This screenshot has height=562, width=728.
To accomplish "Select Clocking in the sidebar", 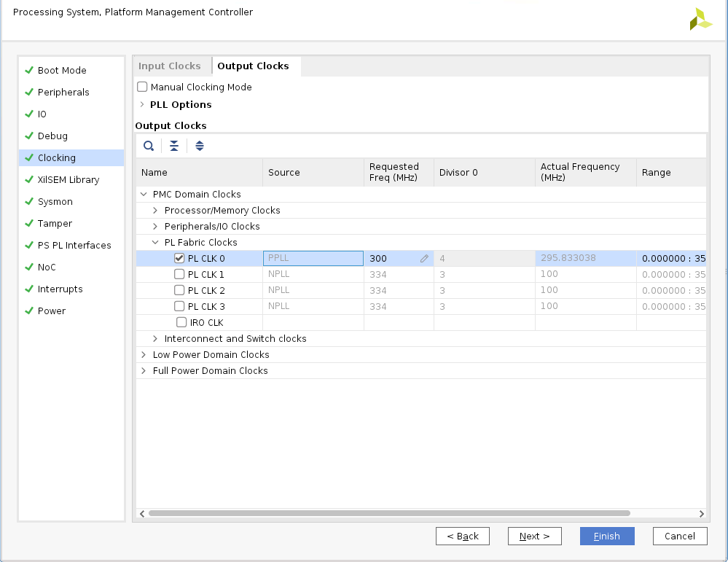I will pyautogui.click(x=71, y=158).
